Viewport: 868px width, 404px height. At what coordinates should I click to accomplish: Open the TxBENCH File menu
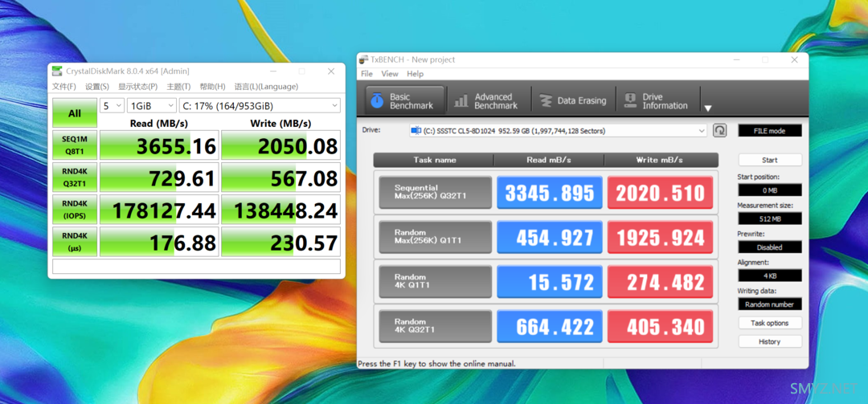point(366,74)
